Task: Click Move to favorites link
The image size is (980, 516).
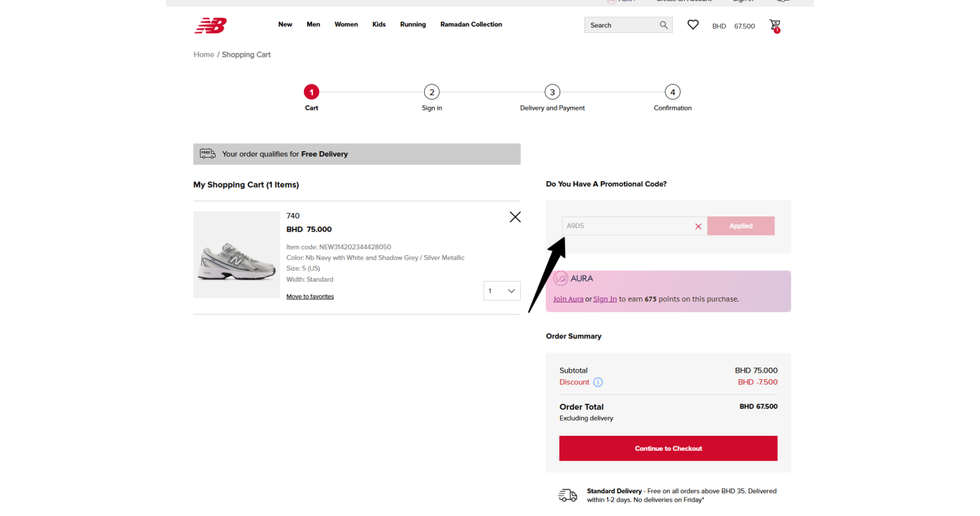Action: (x=310, y=297)
